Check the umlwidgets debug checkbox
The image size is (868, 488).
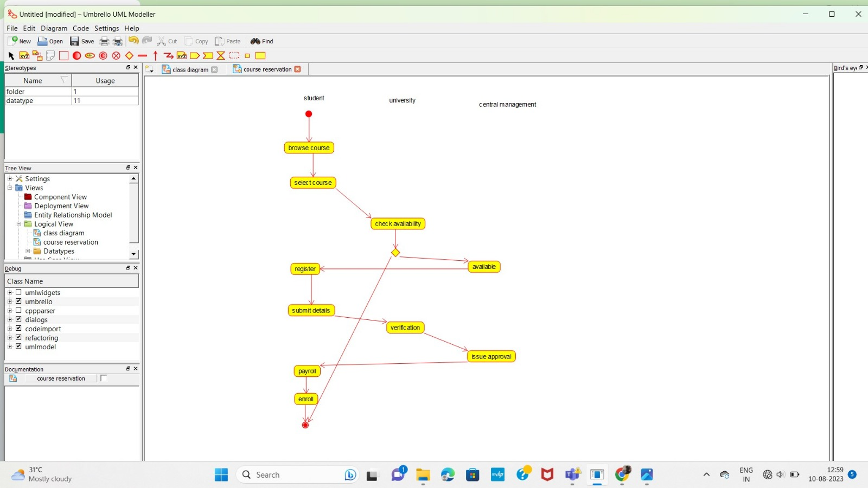[18, 292]
